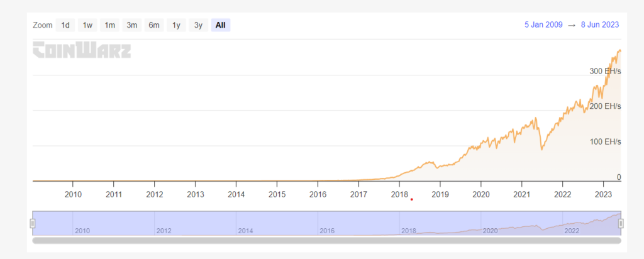Click the 2013 x-axis label
This screenshot has width=644, height=259.
point(196,194)
